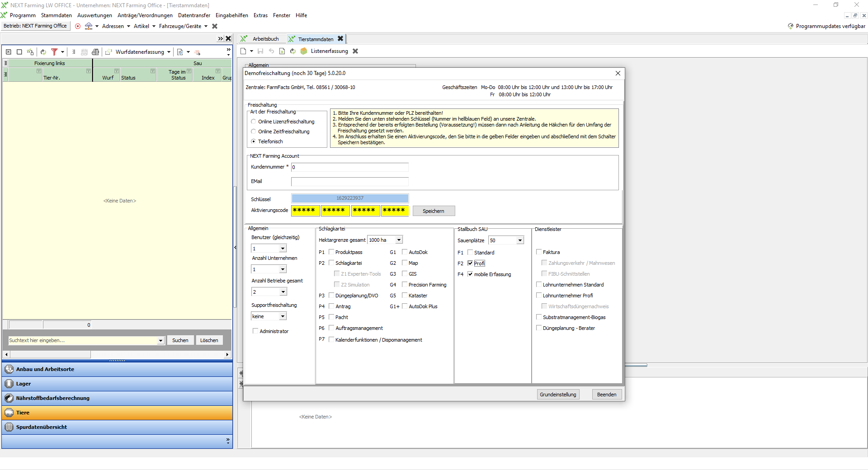Uncheck the mobile Erfassung checkbox

(470, 274)
